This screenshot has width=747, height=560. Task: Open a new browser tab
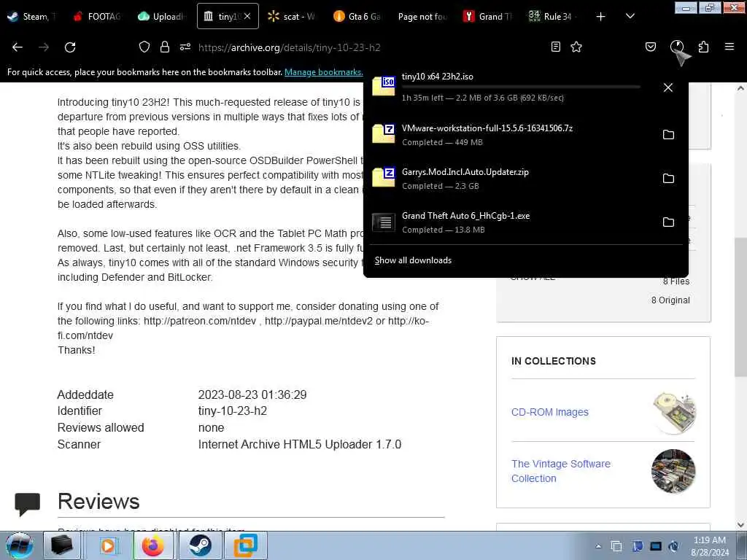point(601,17)
